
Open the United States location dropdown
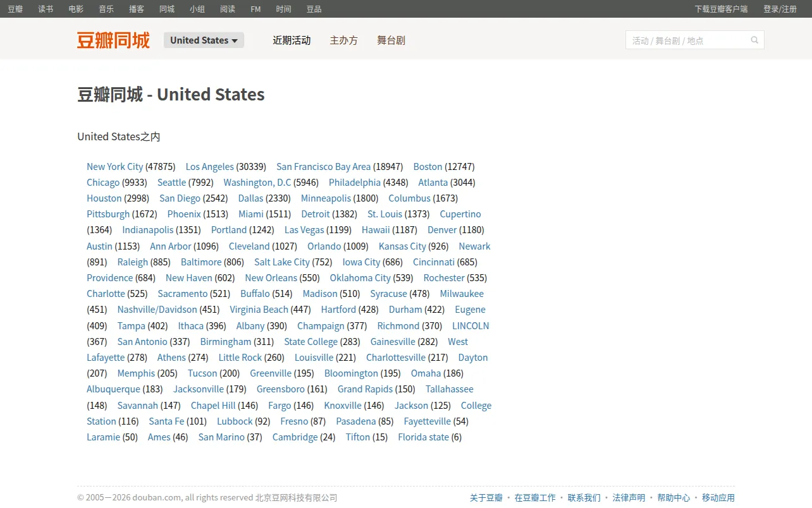pyautogui.click(x=204, y=40)
